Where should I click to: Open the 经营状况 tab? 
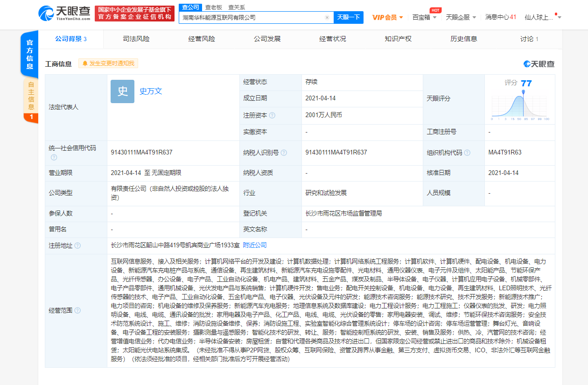[333, 39]
